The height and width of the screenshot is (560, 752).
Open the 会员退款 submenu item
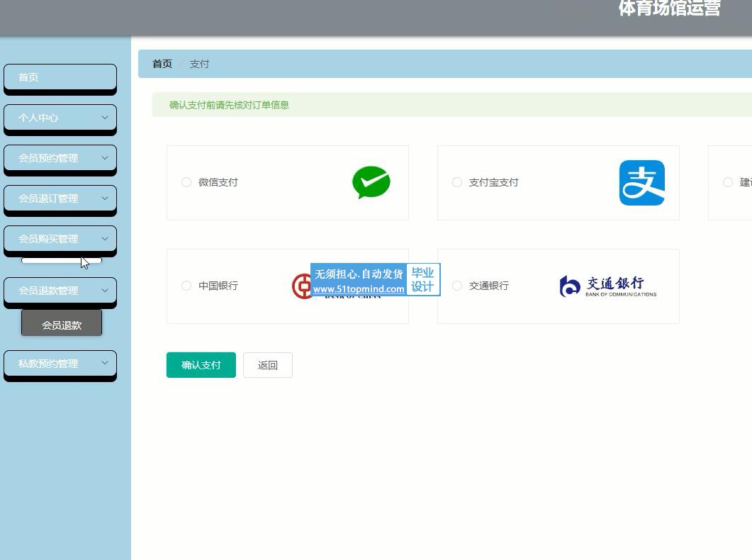(x=62, y=323)
